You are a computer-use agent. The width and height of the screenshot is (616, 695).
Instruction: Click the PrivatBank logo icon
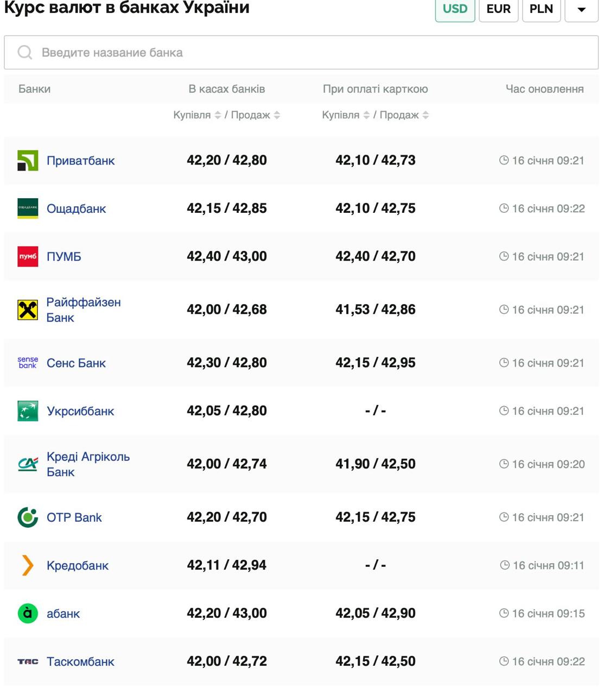(28, 161)
